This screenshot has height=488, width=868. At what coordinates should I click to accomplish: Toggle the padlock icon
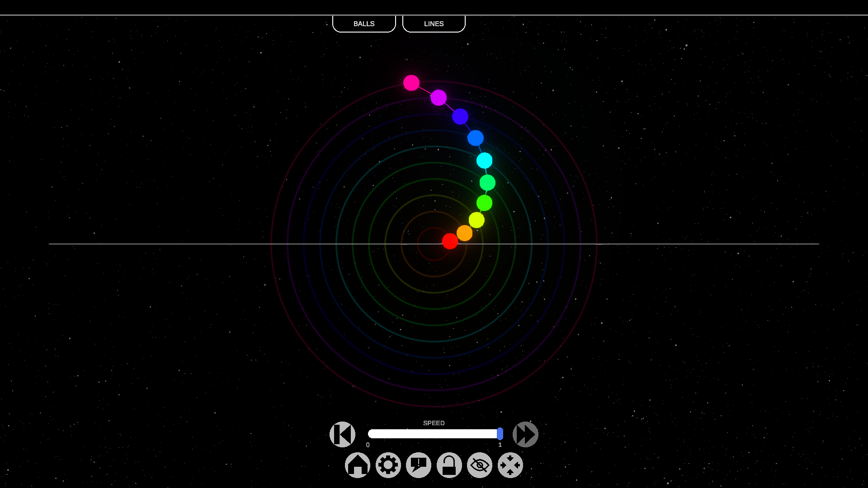[449, 465]
